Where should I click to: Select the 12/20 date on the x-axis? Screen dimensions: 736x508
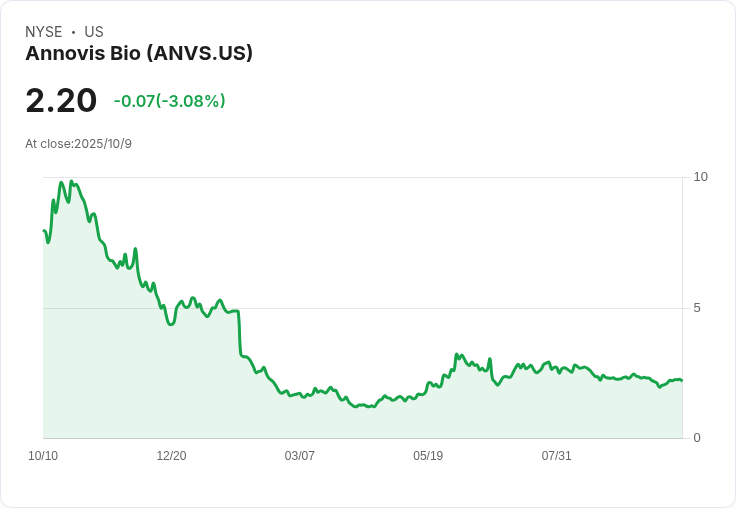tap(171, 456)
